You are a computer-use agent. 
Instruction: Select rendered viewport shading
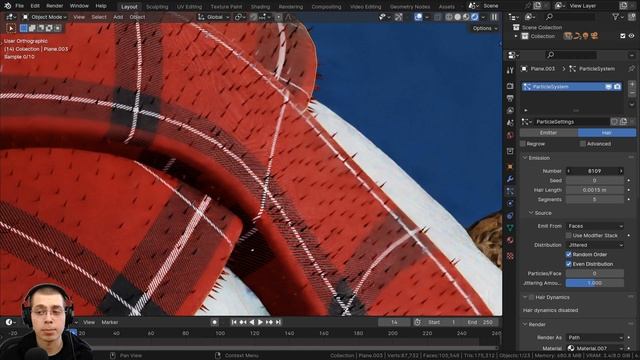pos(475,17)
